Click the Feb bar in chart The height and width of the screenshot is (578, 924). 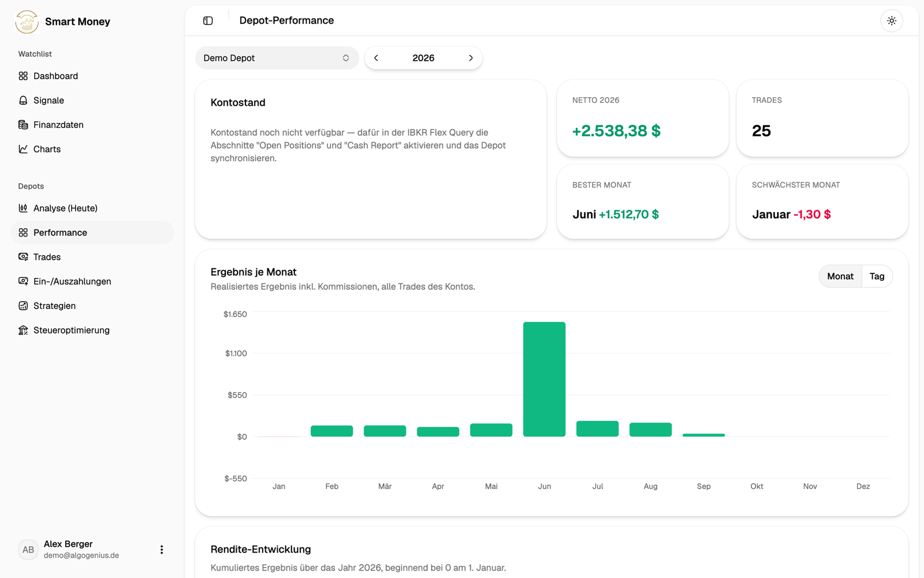[331, 431]
